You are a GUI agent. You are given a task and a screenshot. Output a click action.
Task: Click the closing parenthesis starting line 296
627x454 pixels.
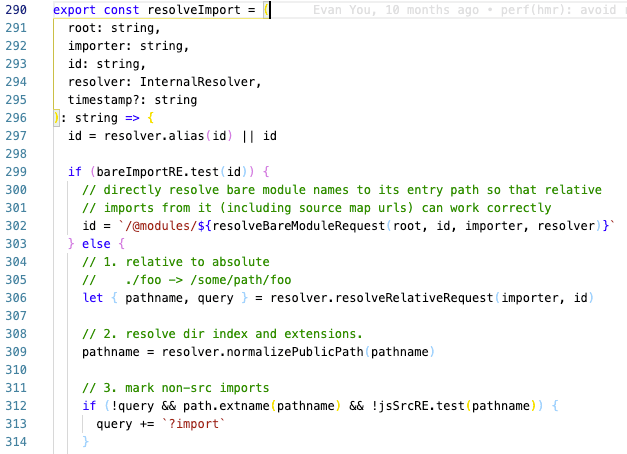pyautogui.click(x=56, y=118)
